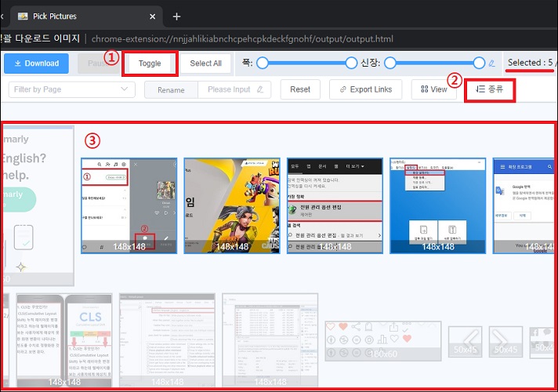Screen dimensions: 558x392
Task: Click the left handle of the 폭 slider
Action: (263, 63)
